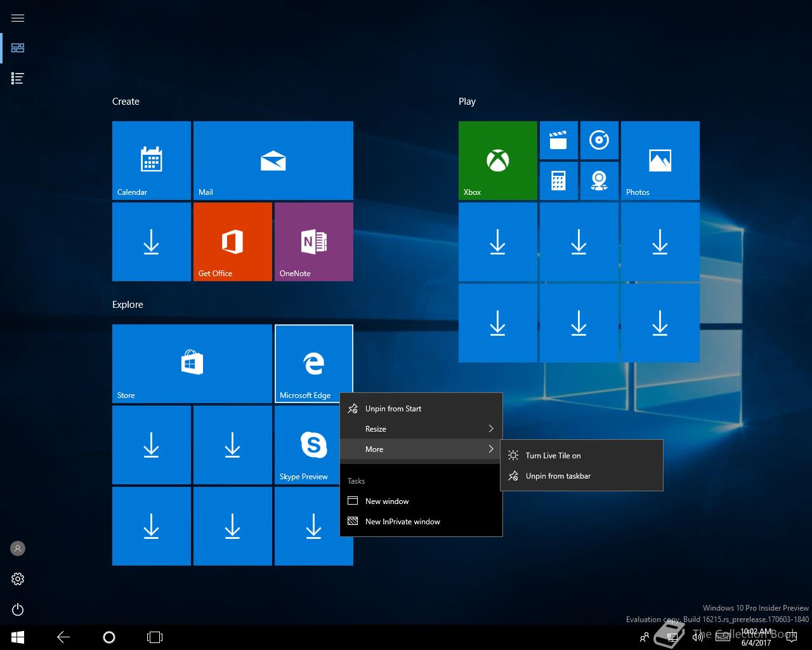Click the pending download tile beside Get Office

(x=152, y=242)
